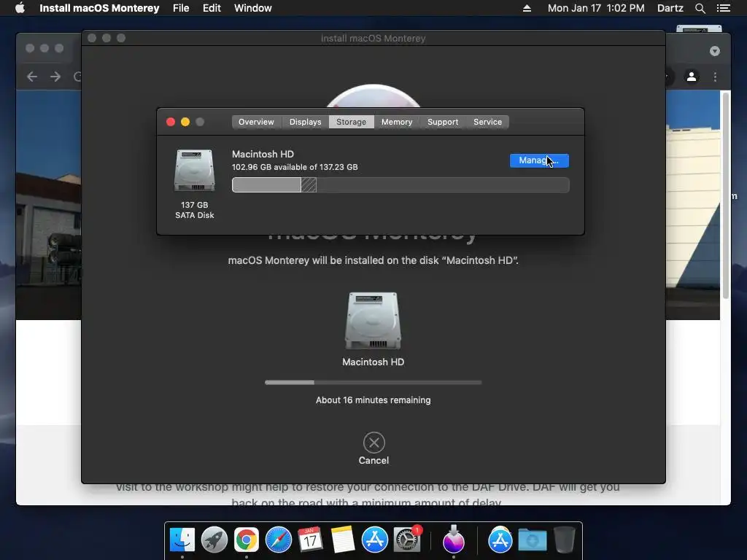The image size is (747, 560).
Task: Open the Apple menu
Action: click(x=20, y=8)
